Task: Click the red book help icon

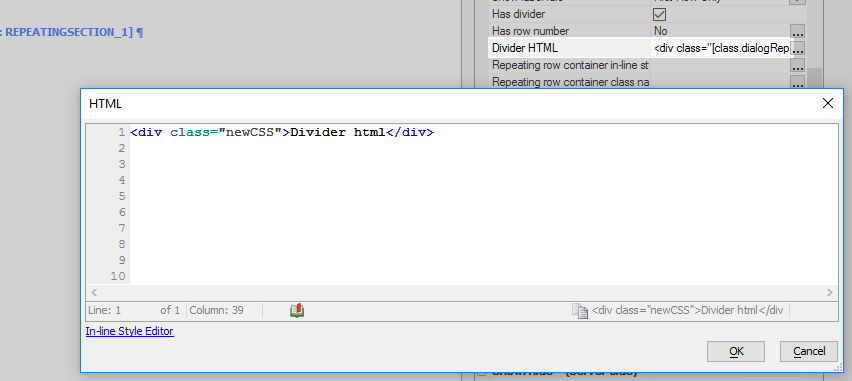Action: click(297, 310)
